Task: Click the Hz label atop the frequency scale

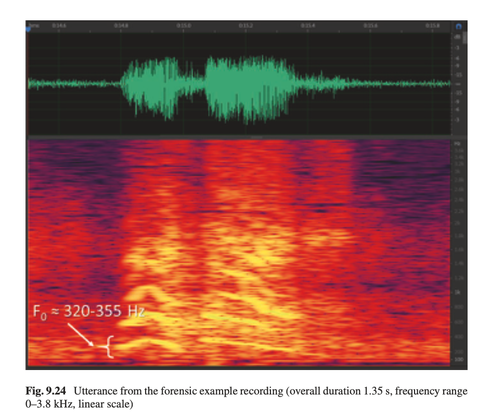Action: 458,142
